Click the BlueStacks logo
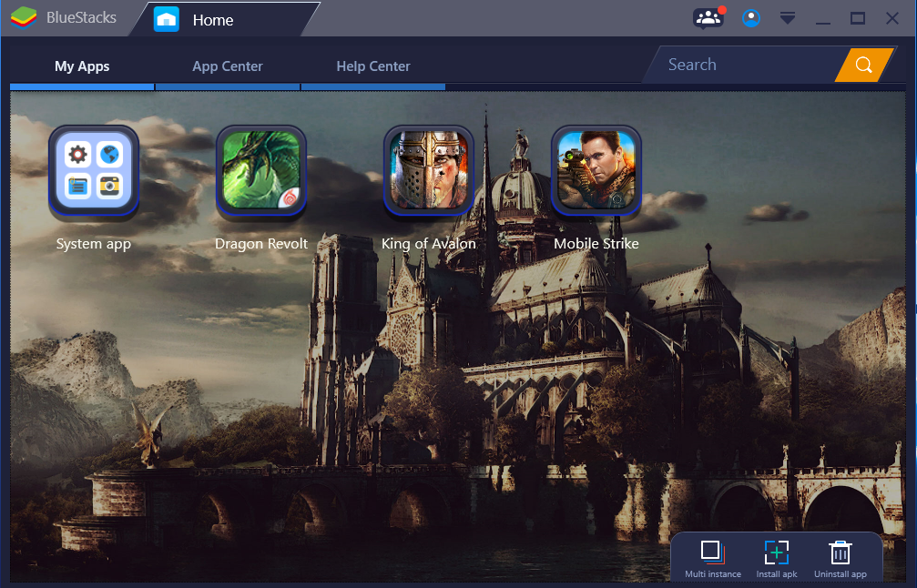The width and height of the screenshot is (917, 588). coord(23,18)
